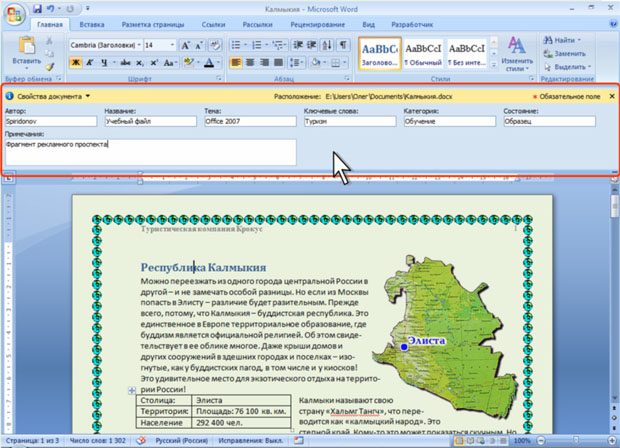The image size is (620, 448).
Task: Click the macro recording icon in status bar
Action: pyautogui.click(x=299, y=440)
